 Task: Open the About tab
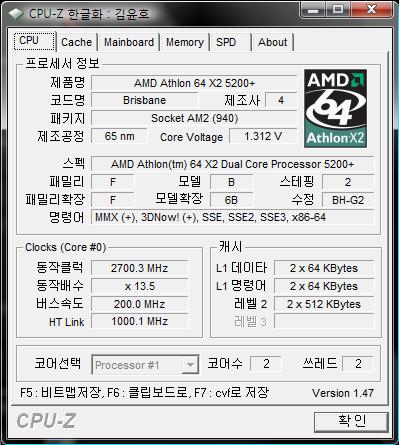(273, 42)
